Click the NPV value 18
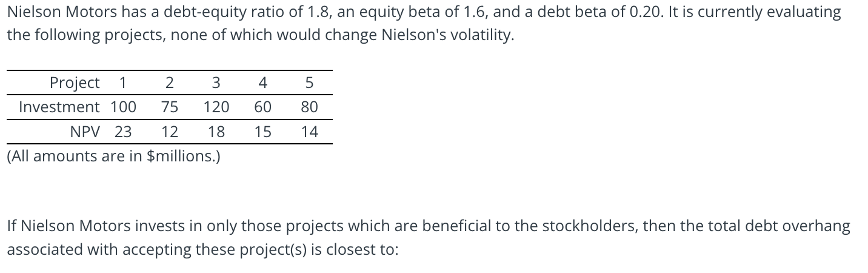 pyautogui.click(x=216, y=132)
